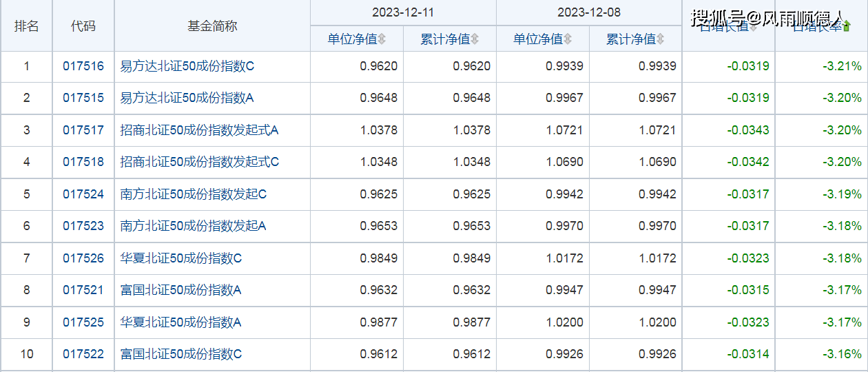Open fund code 017523

pos(83,226)
